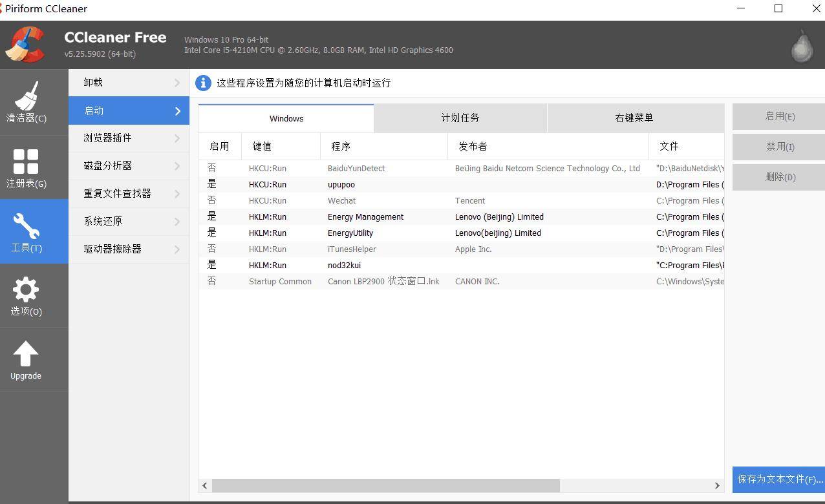Click the 禁用(I) disable button

click(778, 147)
